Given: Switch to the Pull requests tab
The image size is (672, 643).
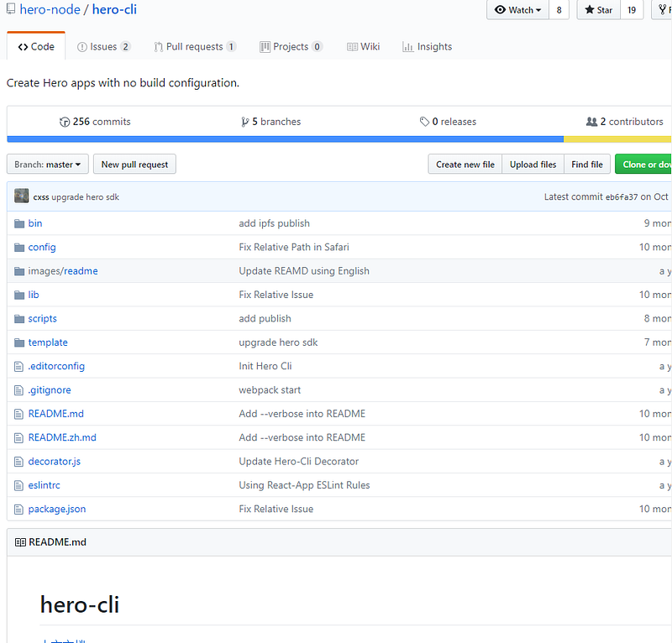Looking at the screenshot, I should [195, 47].
